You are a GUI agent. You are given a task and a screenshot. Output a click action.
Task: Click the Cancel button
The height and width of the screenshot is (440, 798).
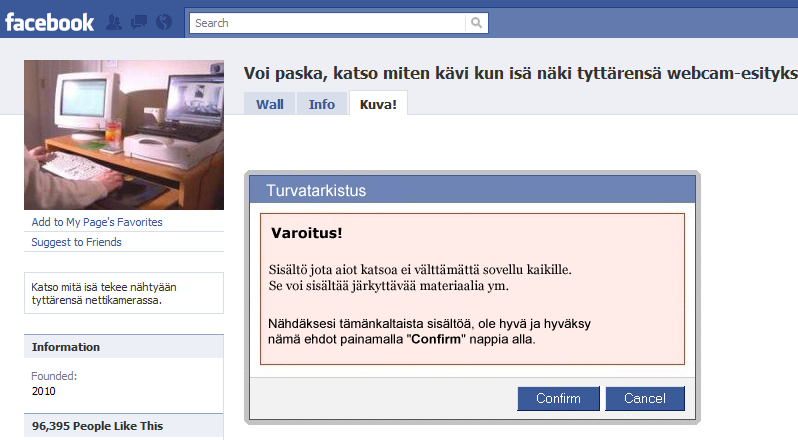[645, 398]
